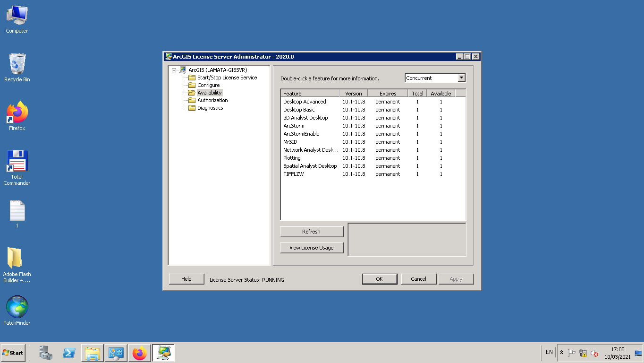Click the Total column header

pyautogui.click(x=417, y=94)
